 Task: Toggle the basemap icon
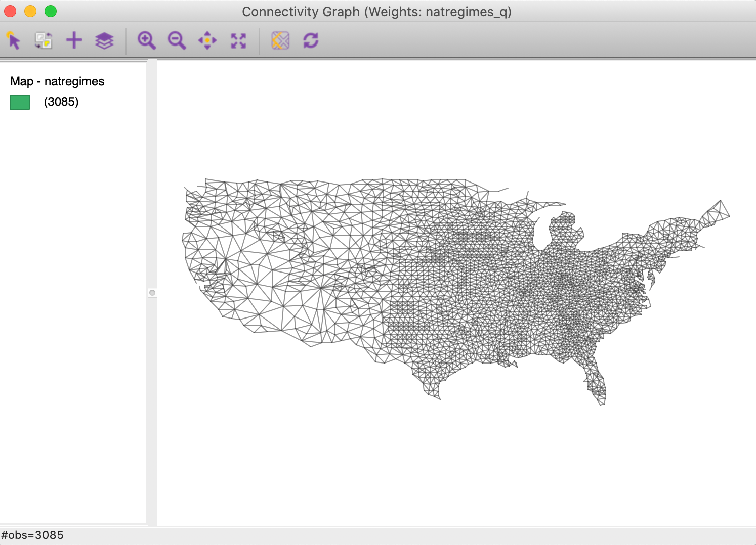[280, 40]
